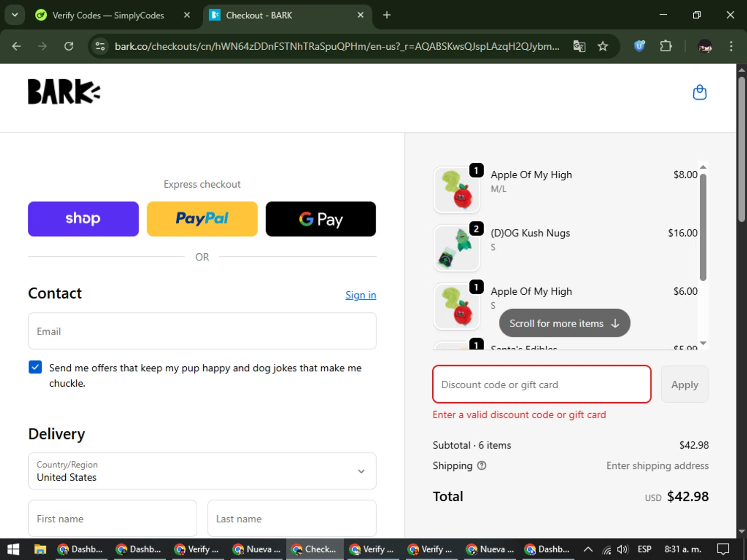Screen dimensions: 747x560
Task: Check out using Google Pay
Action: (x=321, y=219)
